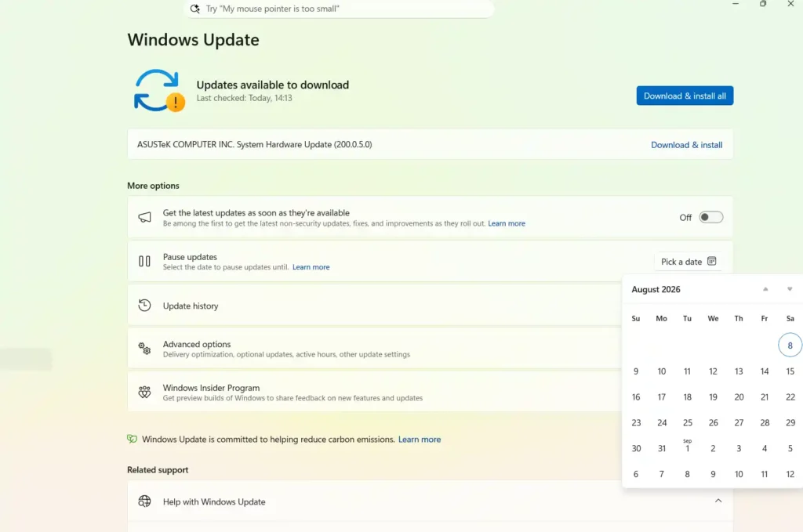This screenshot has height=532, width=803.
Task: Click the ASUSTeK System Hardware Update text
Action: point(255,144)
